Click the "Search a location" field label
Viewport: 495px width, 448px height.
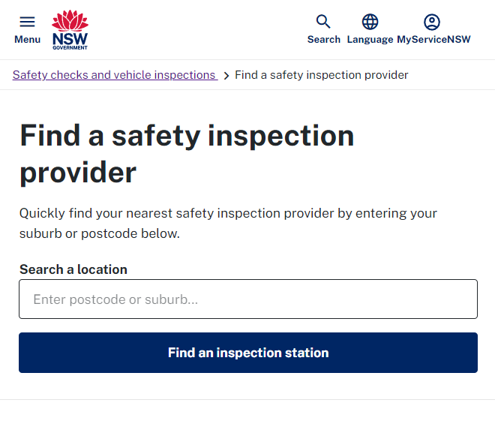(73, 269)
